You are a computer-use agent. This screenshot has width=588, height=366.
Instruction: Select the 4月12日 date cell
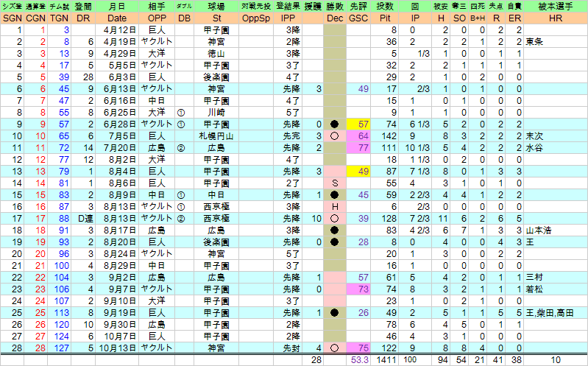pos(117,30)
